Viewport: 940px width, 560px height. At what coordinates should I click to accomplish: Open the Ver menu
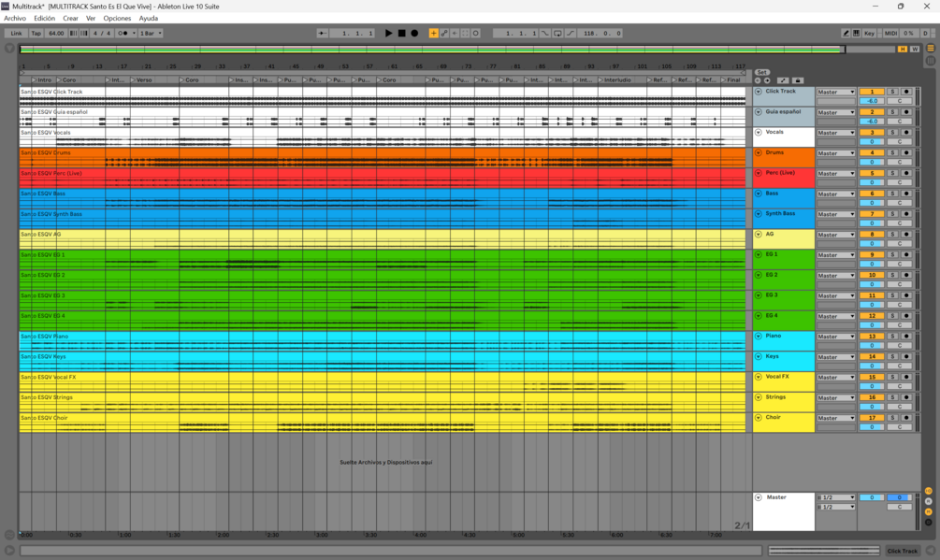[91, 19]
